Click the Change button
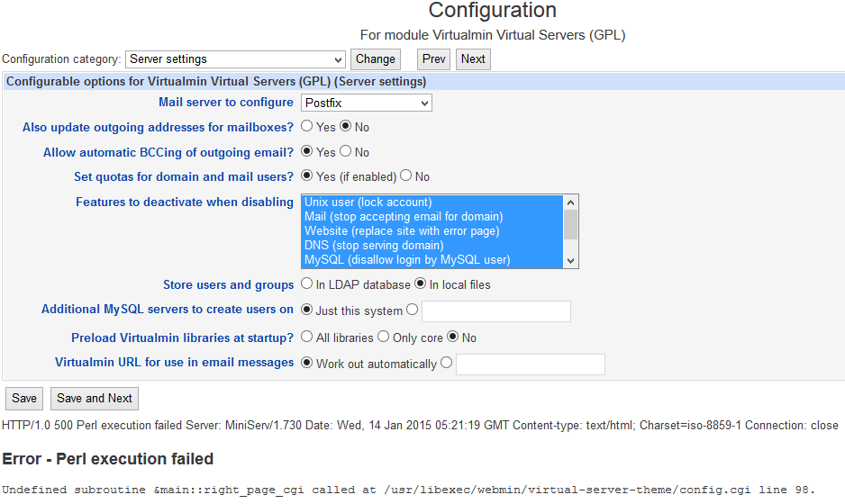The image size is (845, 504). tap(376, 59)
